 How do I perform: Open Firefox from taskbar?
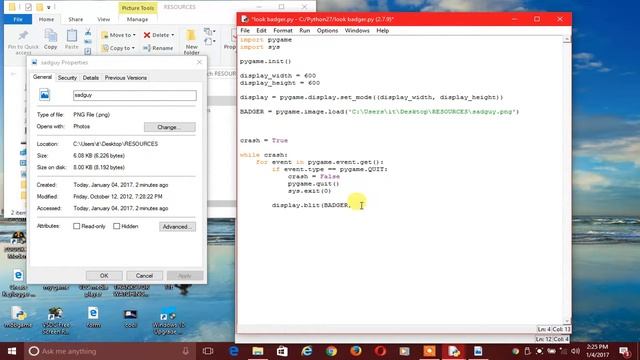pyautogui.click(x=356, y=351)
